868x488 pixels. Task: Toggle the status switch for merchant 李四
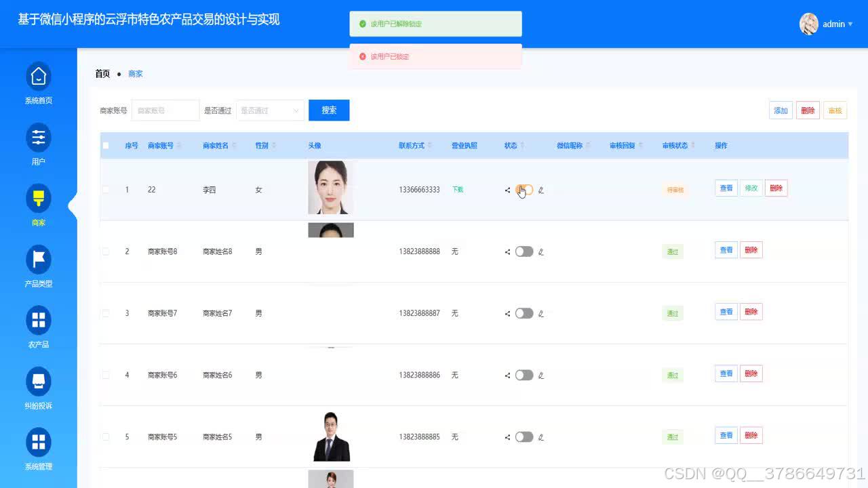point(524,190)
